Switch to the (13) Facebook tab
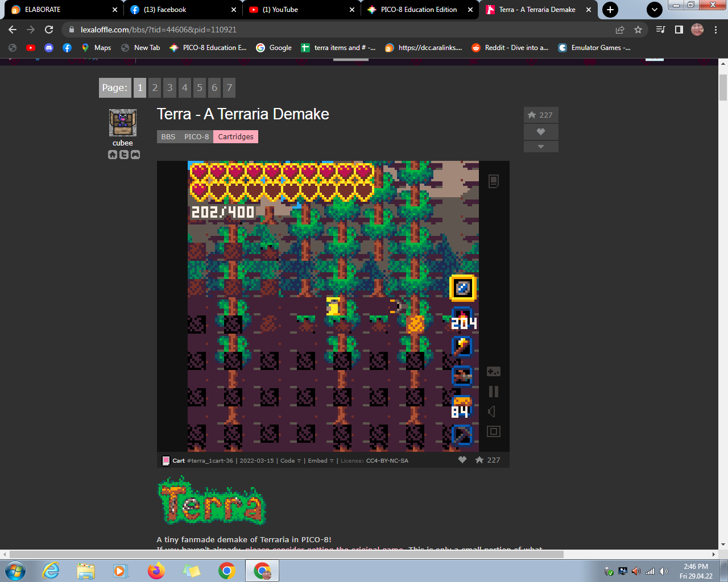The image size is (728, 582). coord(182,10)
